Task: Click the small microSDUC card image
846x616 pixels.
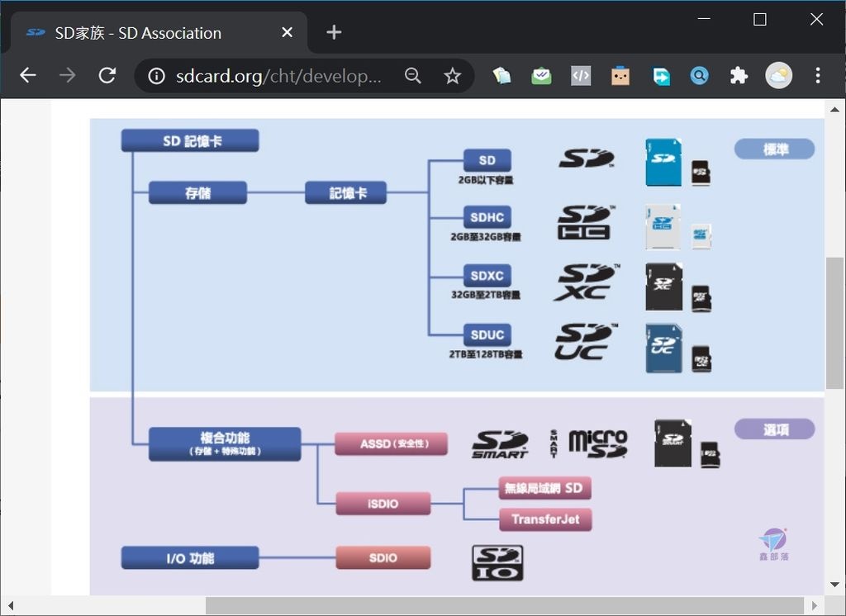Action: tap(701, 359)
